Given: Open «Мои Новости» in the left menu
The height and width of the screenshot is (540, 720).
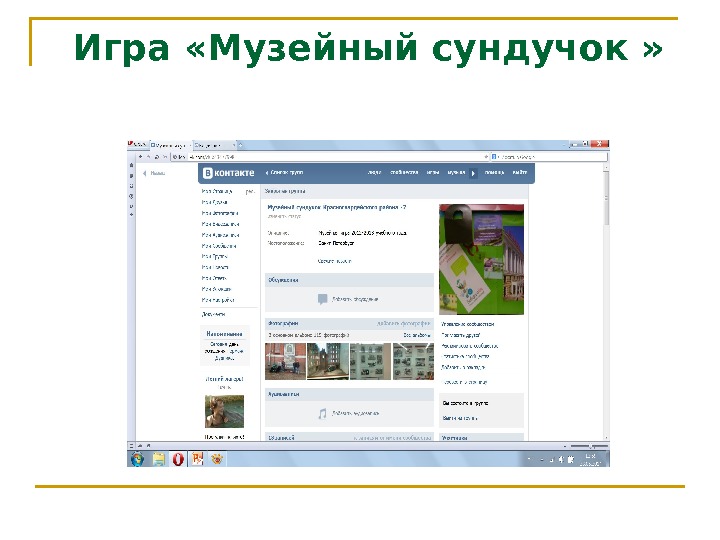Looking at the screenshot, I should (215, 267).
